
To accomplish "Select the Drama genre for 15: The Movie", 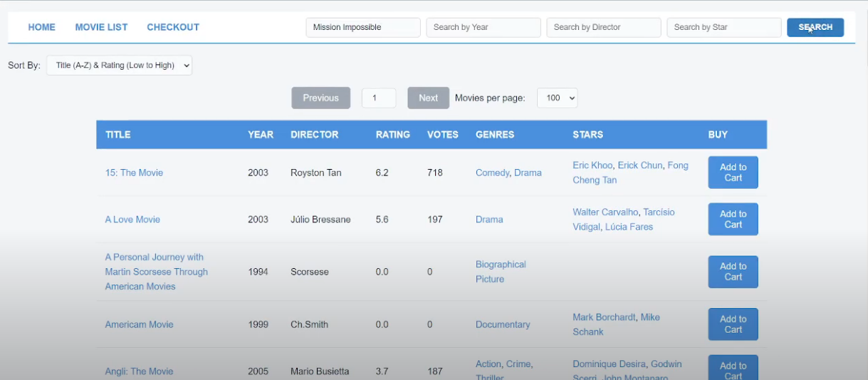I will [528, 173].
